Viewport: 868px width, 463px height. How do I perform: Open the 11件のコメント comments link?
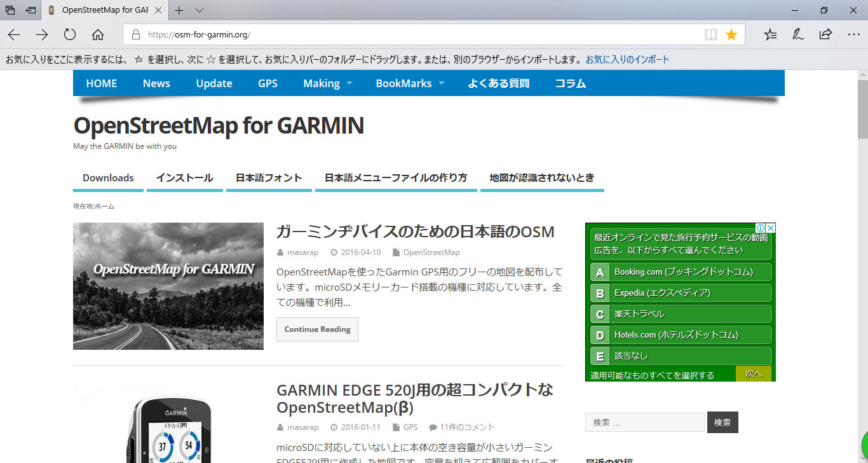coord(467,427)
